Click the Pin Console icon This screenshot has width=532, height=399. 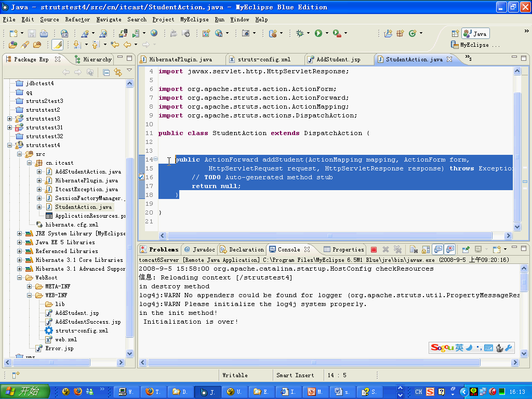point(466,250)
